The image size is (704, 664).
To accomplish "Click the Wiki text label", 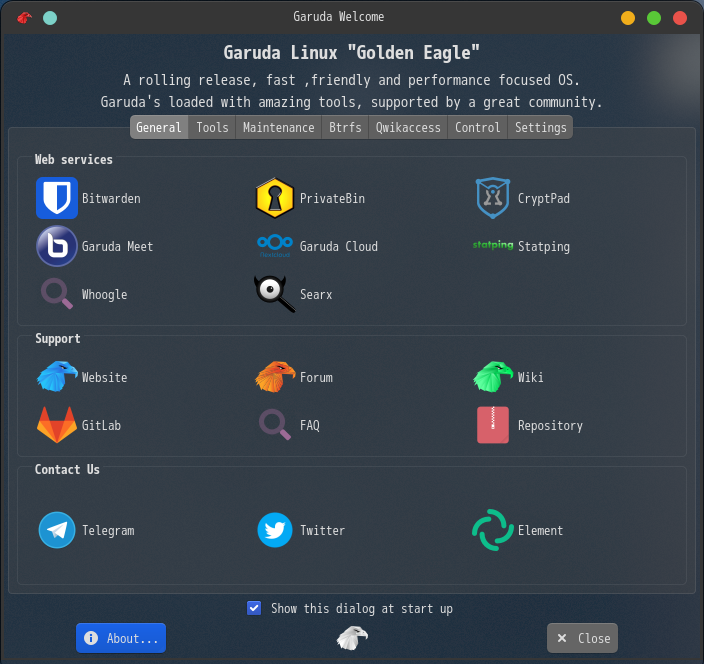I will tap(530, 377).
